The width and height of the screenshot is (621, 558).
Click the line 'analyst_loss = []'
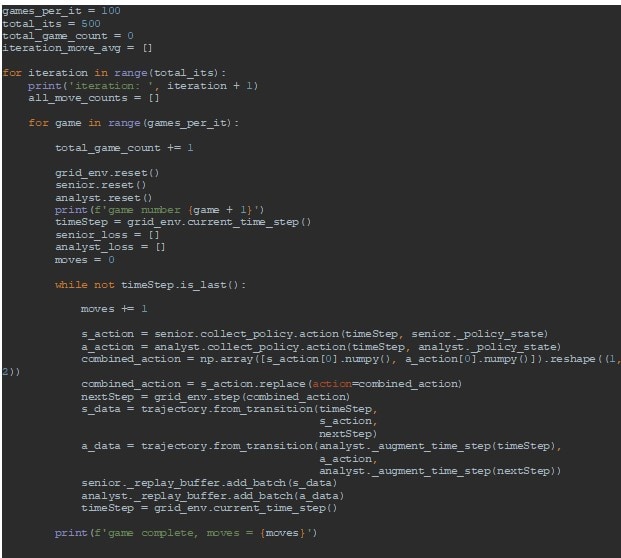(x=110, y=247)
